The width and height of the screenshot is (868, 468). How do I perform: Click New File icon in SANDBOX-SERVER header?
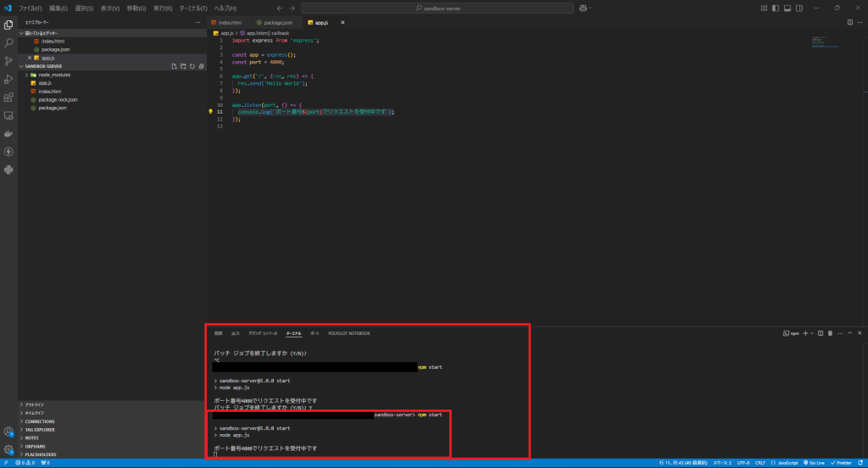point(174,66)
